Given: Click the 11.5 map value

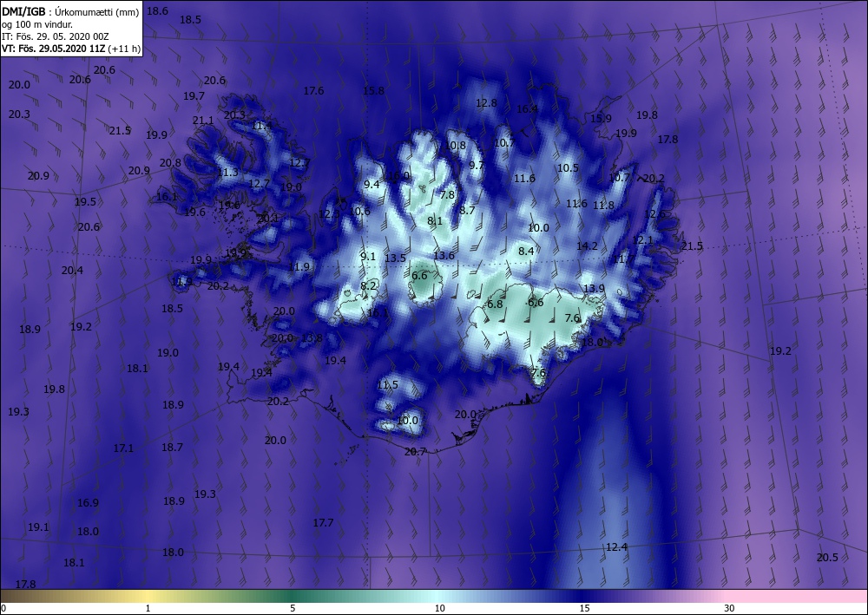Looking at the screenshot, I should pyautogui.click(x=387, y=385).
